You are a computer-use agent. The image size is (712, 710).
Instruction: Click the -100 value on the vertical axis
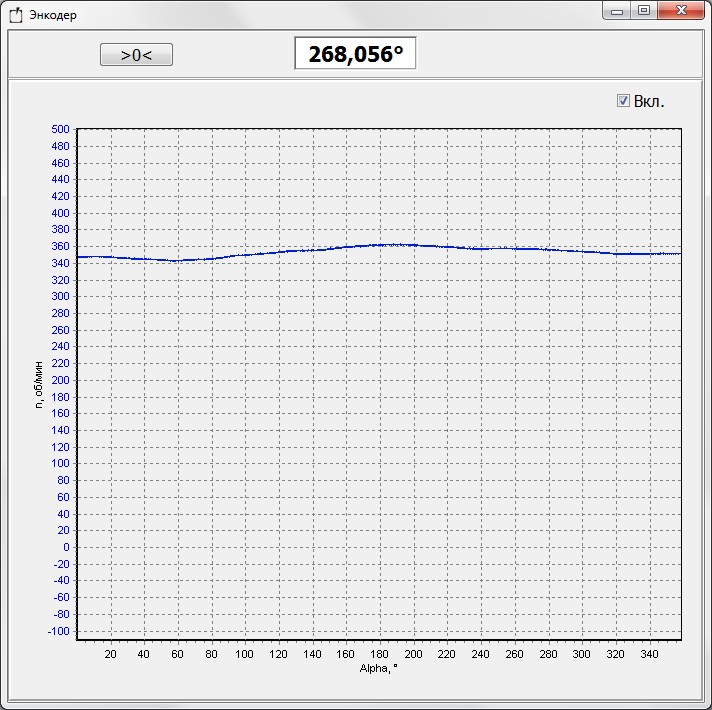coord(59,631)
